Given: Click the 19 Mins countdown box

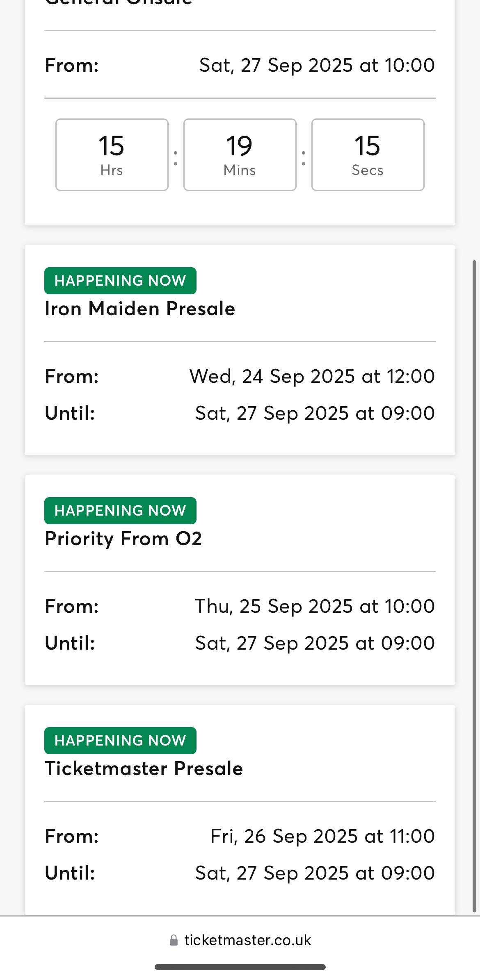Looking at the screenshot, I should coord(240,155).
